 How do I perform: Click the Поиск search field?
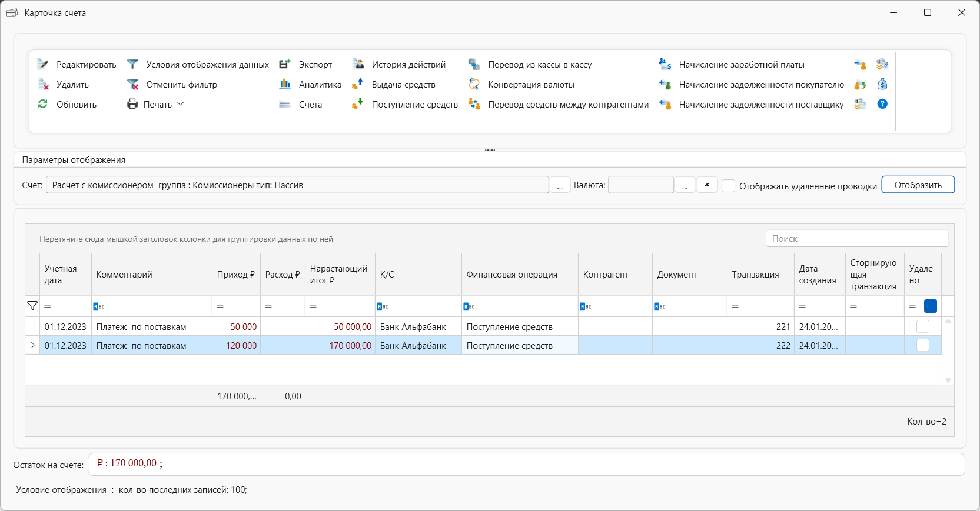pos(857,238)
